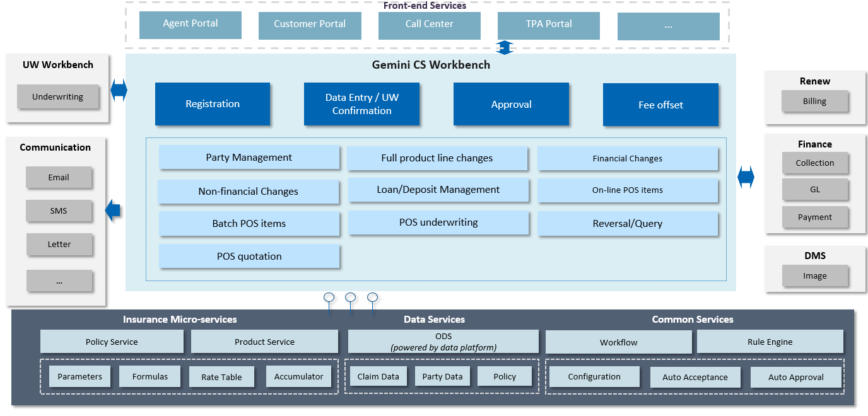Select the Product Service block

tap(264, 342)
